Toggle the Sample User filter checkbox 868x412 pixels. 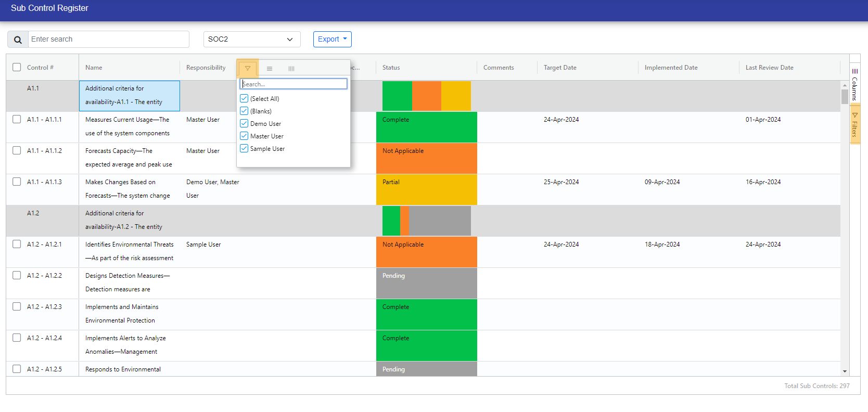pyautogui.click(x=244, y=148)
